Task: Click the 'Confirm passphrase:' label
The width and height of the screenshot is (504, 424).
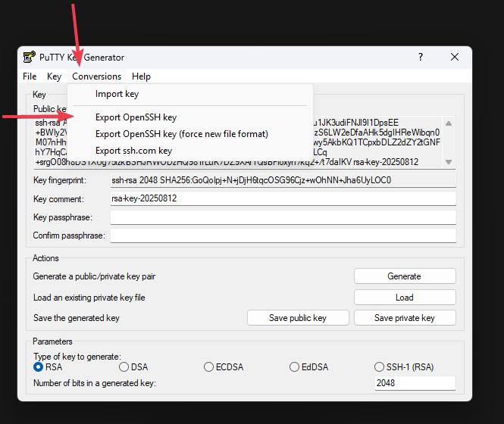Action: pos(69,235)
